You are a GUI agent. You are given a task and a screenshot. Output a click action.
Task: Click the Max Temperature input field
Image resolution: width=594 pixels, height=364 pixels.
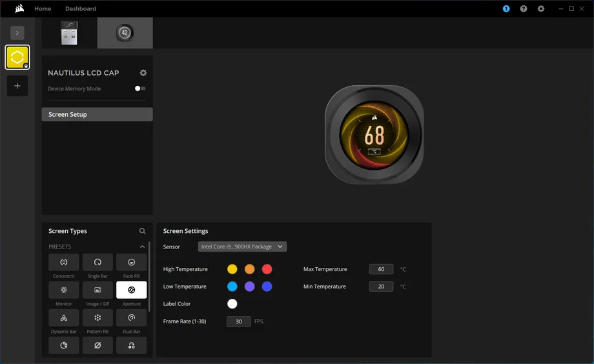(x=381, y=269)
